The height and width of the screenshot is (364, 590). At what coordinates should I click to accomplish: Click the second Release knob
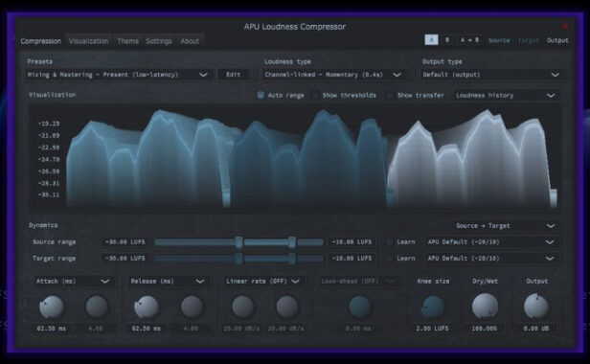192,307
